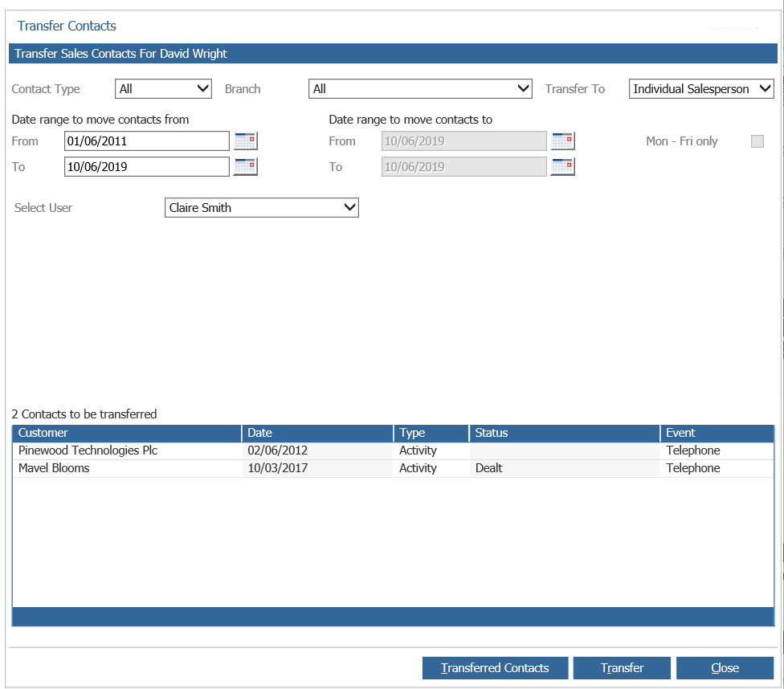Viewport: 784px width, 689px height.
Task: Open calendar for move-from To date
Action: 246,166
